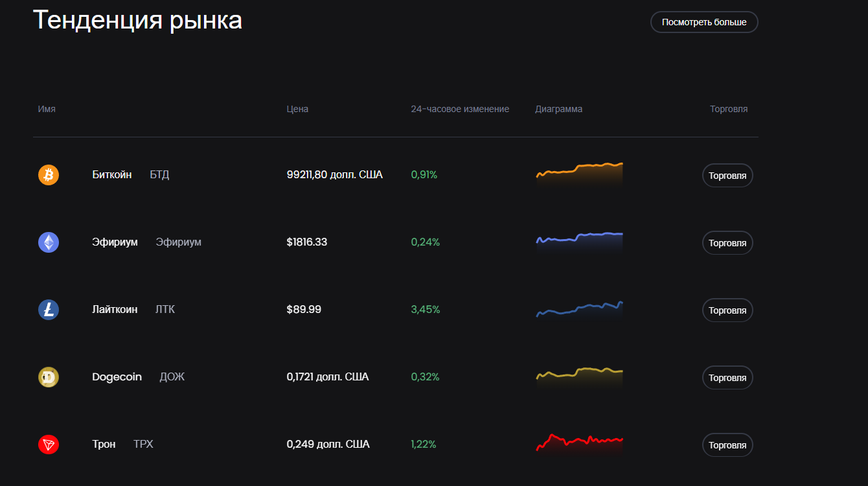Select the 'БТД' ticker label
The width and height of the screenshot is (868, 486).
click(x=159, y=174)
